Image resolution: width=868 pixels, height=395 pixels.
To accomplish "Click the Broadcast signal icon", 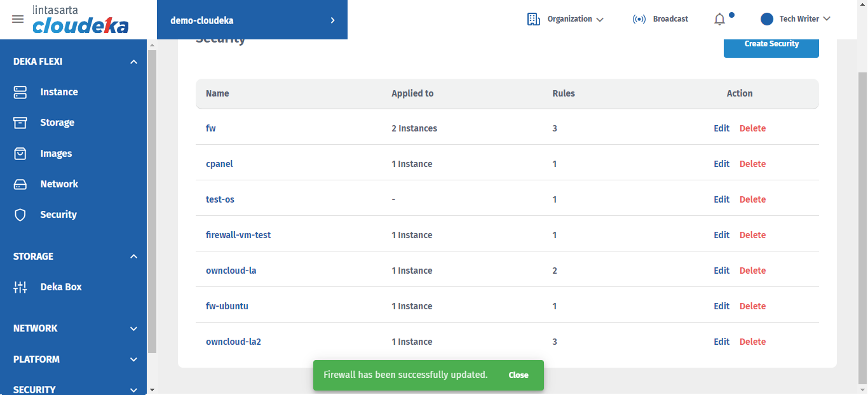I will click(639, 19).
